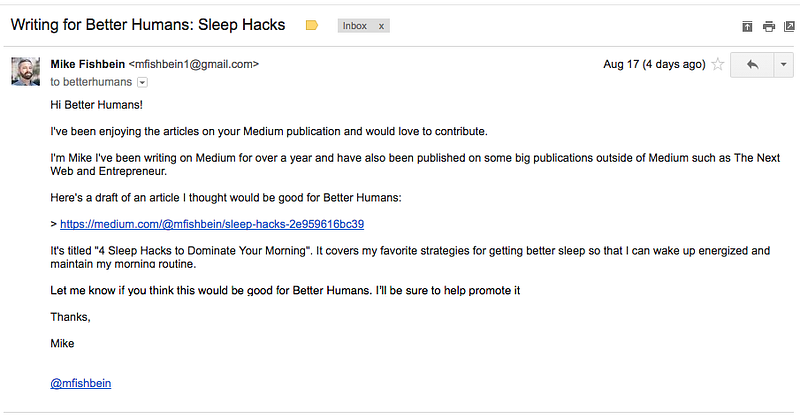Click the subject 'Writing for Better Humans: Sleep Hacks'
The height and width of the screenshot is (418, 800).
point(148,25)
